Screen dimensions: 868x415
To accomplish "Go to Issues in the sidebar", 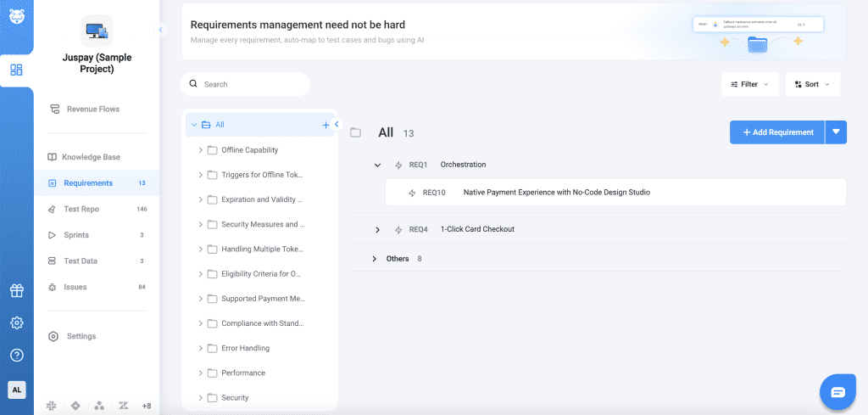I will click(x=75, y=287).
